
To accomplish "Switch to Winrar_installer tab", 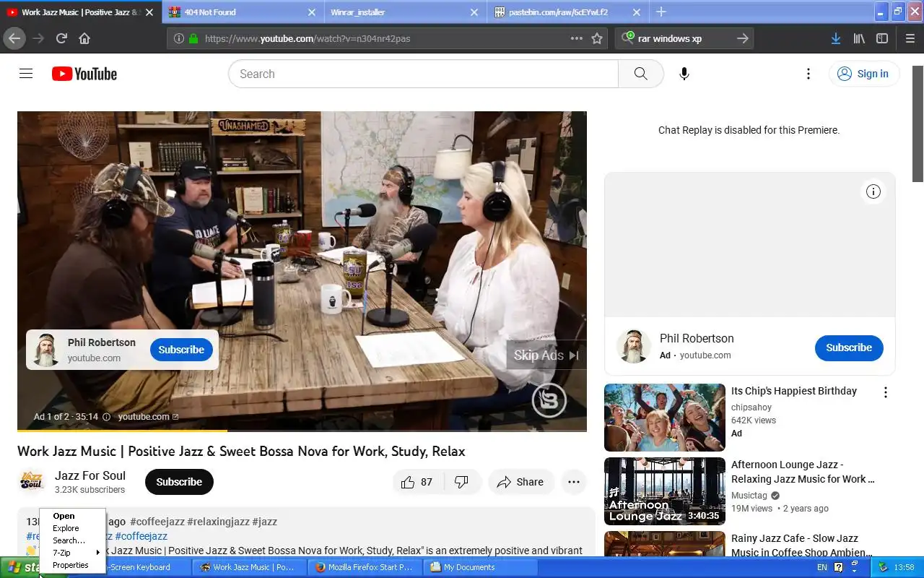I will [406, 12].
